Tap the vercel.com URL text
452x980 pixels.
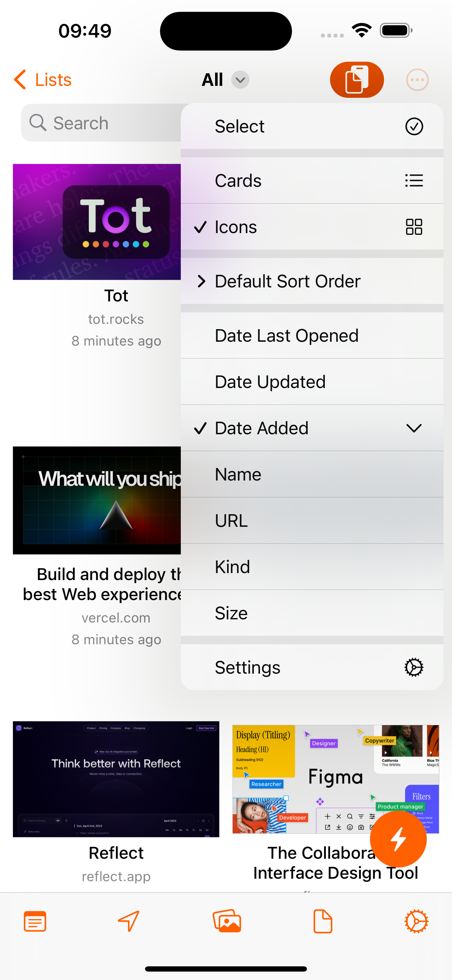point(116,618)
